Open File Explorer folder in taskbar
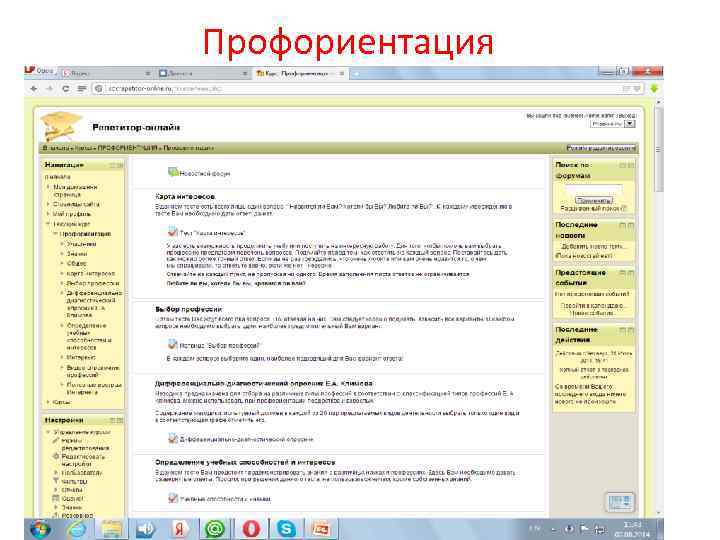The width and height of the screenshot is (720, 540). [x=112, y=529]
